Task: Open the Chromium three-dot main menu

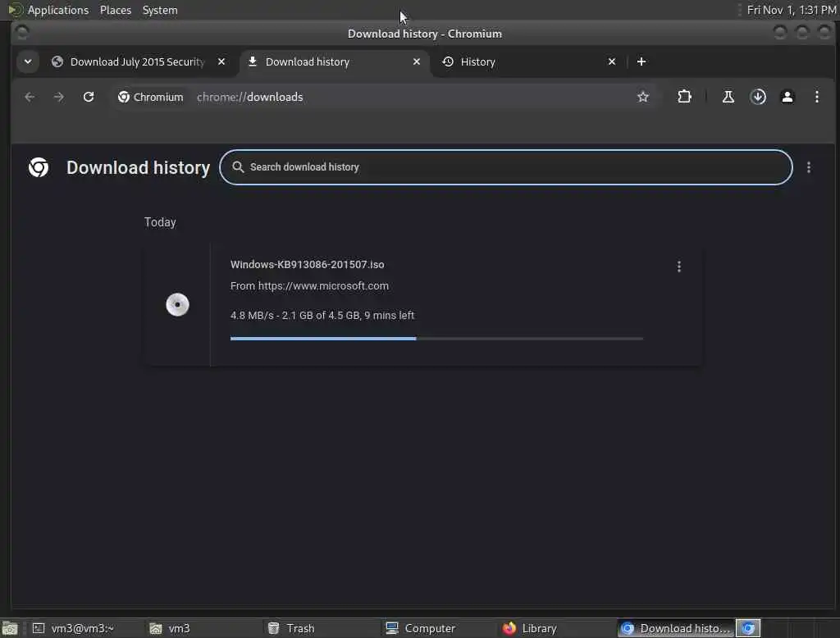Action: [816, 97]
